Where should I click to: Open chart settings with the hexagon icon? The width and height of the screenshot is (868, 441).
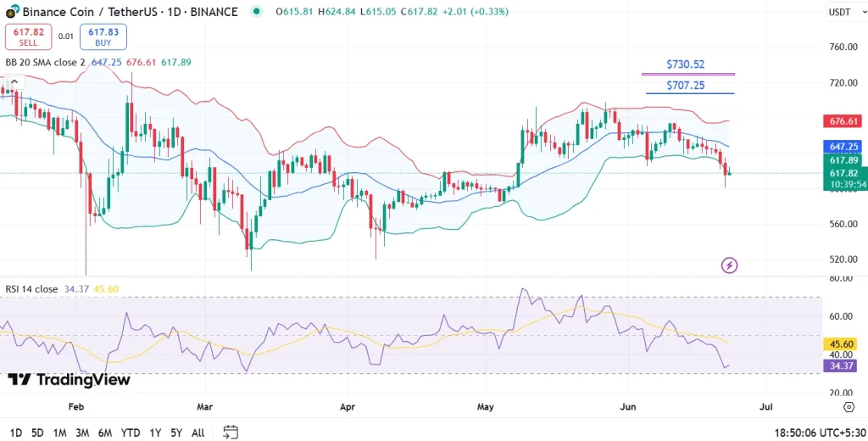[x=849, y=408]
